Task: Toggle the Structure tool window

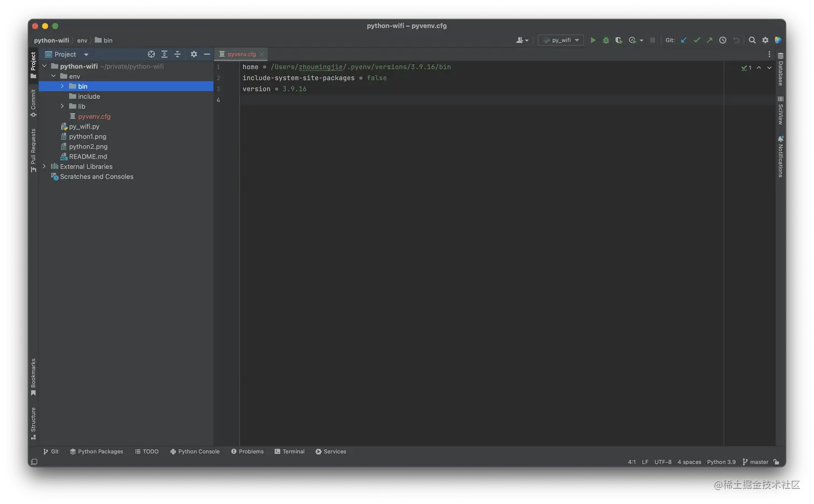Action: click(x=33, y=423)
